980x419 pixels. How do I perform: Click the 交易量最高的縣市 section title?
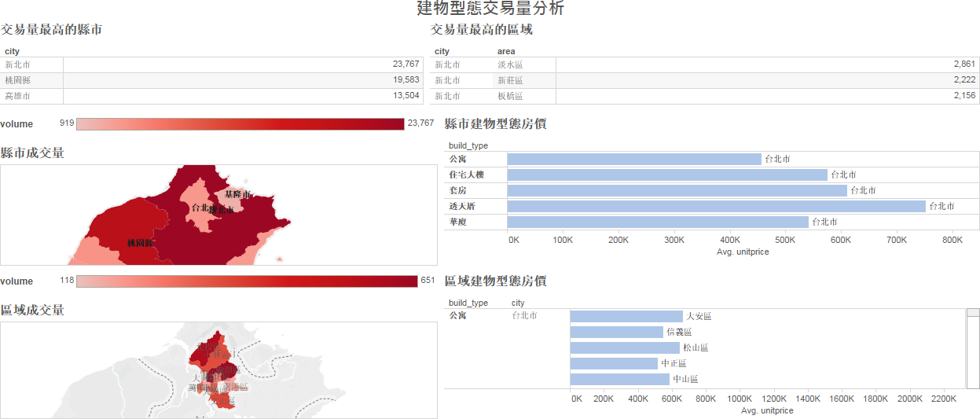pos(51,30)
